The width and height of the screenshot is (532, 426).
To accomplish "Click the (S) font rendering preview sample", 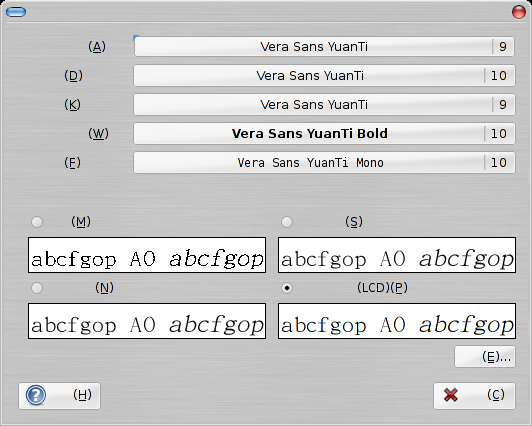I will [397, 255].
